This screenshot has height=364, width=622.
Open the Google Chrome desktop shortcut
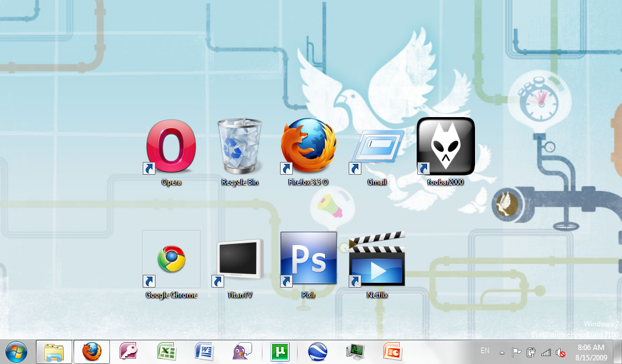(x=171, y=265)
